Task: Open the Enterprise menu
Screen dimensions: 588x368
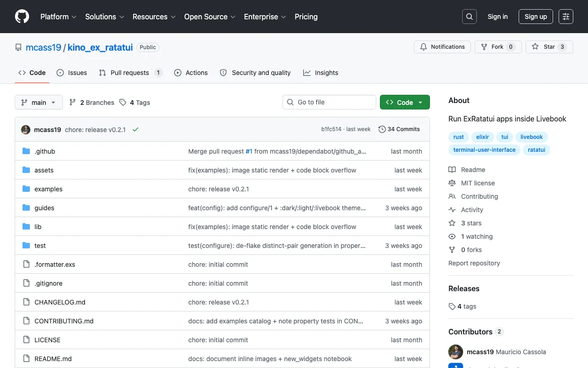Action: (265, 17)
